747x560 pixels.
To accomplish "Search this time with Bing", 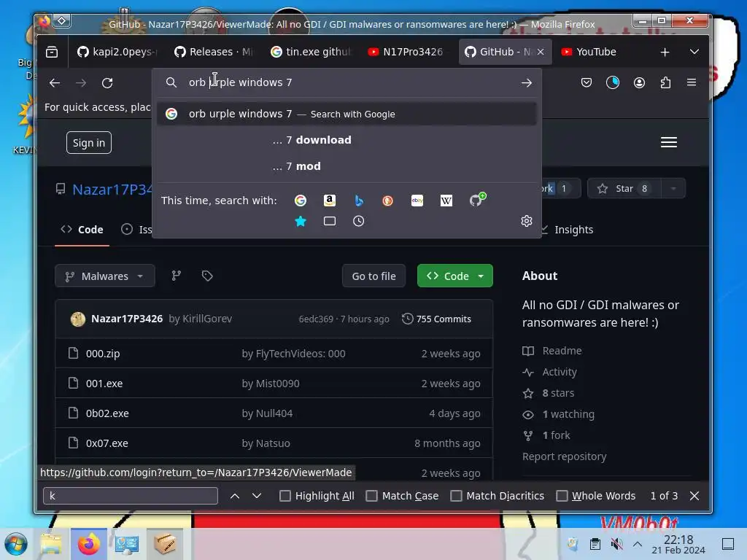I will (x=359, y=201).
